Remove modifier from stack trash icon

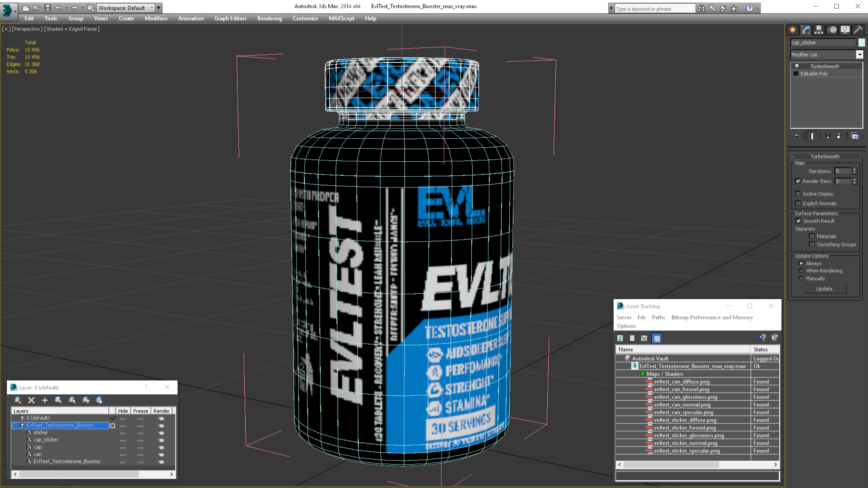[x=839, y=136]
